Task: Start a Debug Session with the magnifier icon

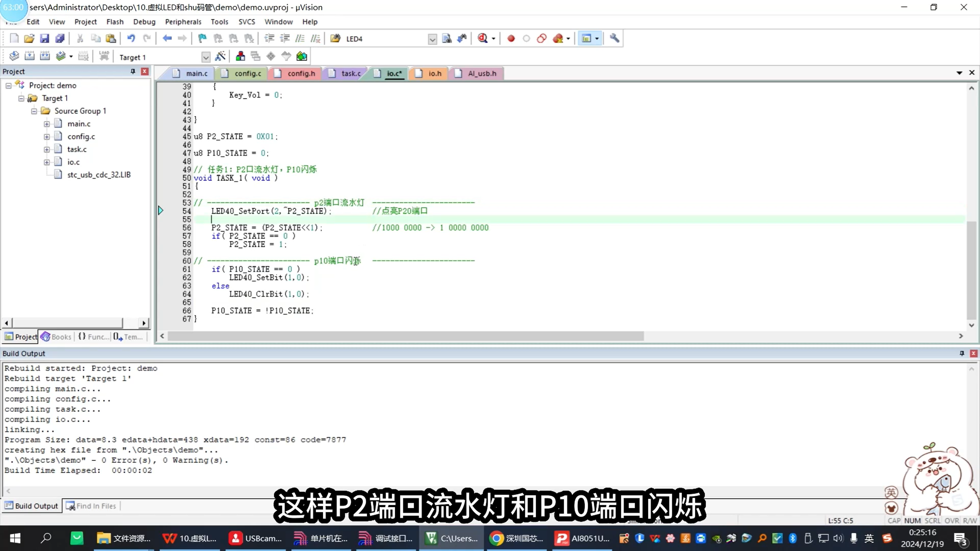Action: [x=483, y=38]
